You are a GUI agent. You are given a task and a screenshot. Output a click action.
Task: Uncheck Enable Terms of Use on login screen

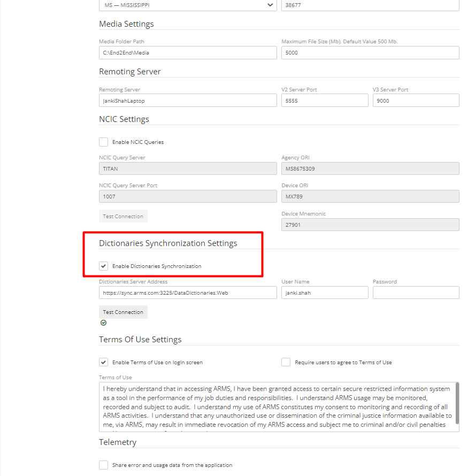coord(103,362)
